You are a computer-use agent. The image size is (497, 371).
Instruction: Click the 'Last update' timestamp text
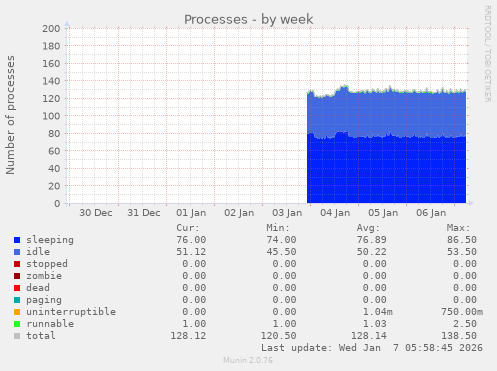point(372,348)
